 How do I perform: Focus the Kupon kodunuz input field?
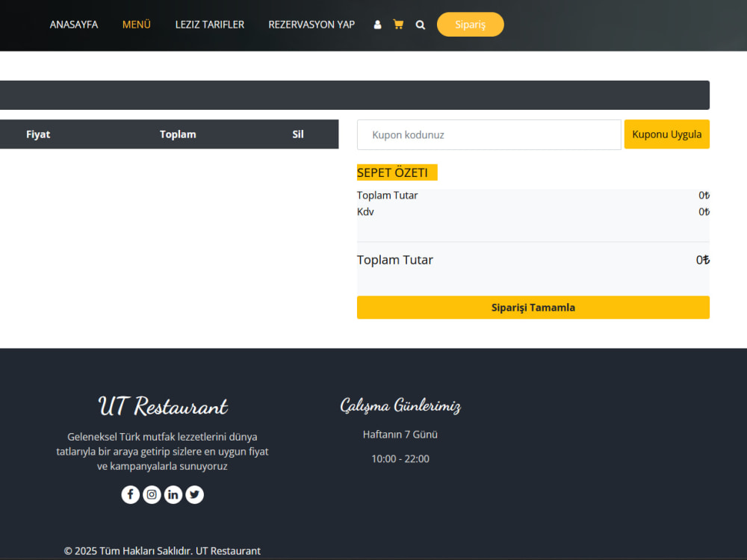click(x=489, y=134)
